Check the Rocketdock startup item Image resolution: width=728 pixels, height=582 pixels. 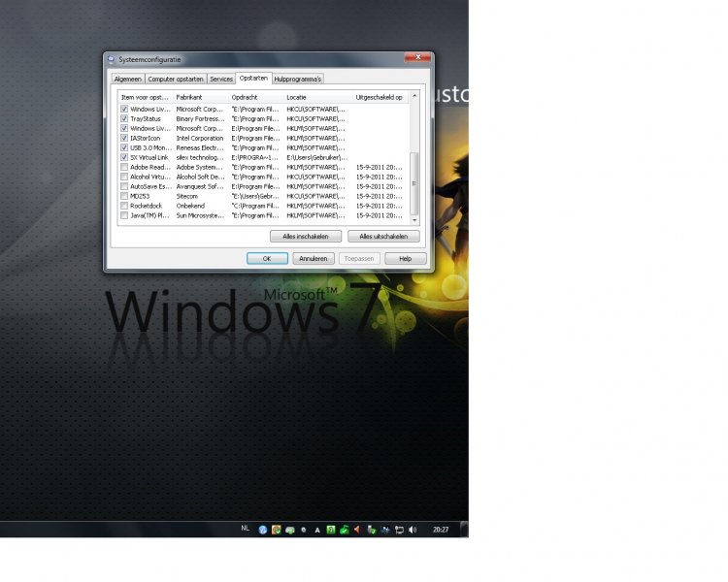click(124, 206)
